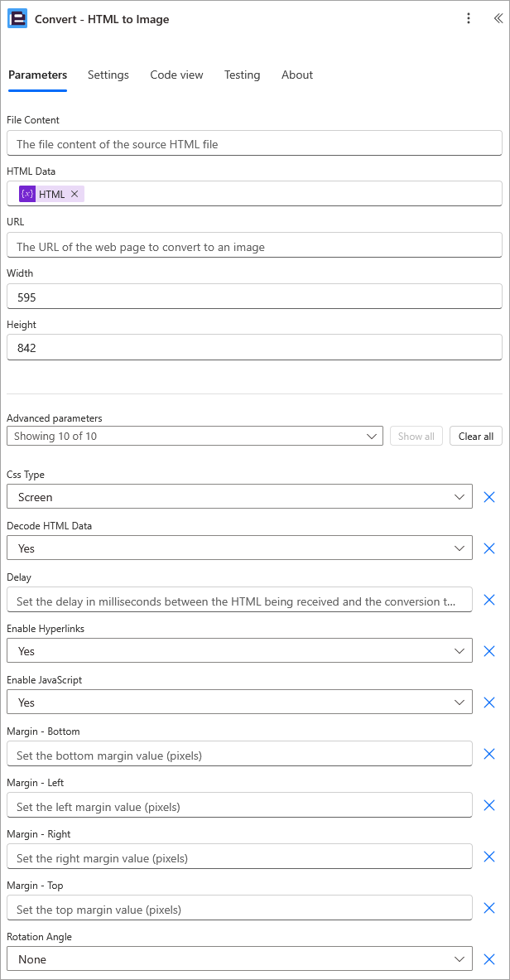Focus the URL input field
Screen dimensions: 510x980
click(x=254, y=246)
